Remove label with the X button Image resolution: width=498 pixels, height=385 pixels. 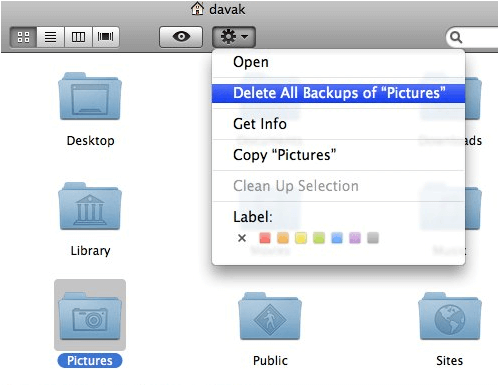pyautogui.click(x=242, y=238)
